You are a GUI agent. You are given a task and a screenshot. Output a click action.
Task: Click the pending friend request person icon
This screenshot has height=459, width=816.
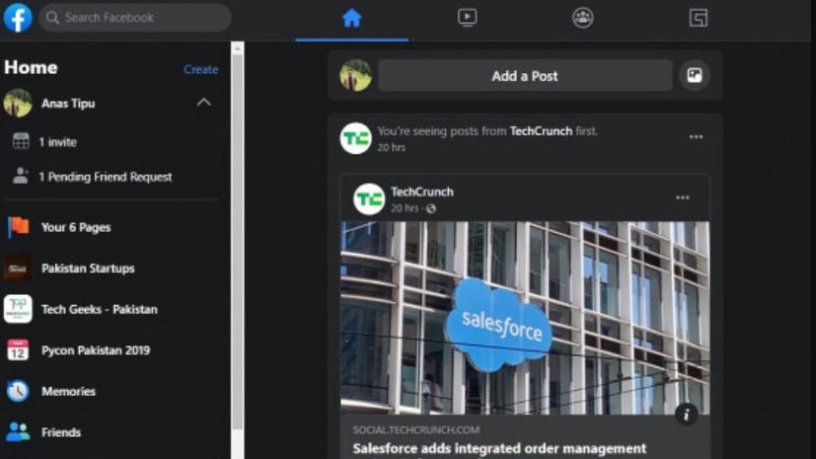click(21, 176)
